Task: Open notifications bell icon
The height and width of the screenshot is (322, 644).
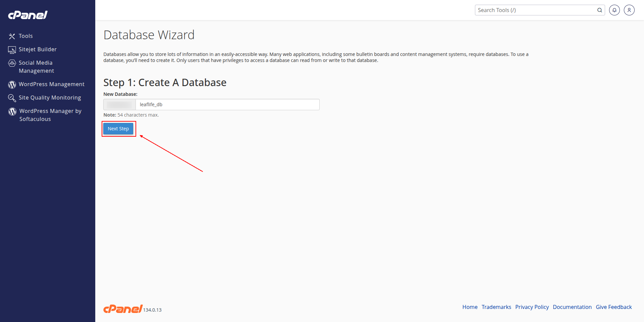Action: click(x=614, y=10)
